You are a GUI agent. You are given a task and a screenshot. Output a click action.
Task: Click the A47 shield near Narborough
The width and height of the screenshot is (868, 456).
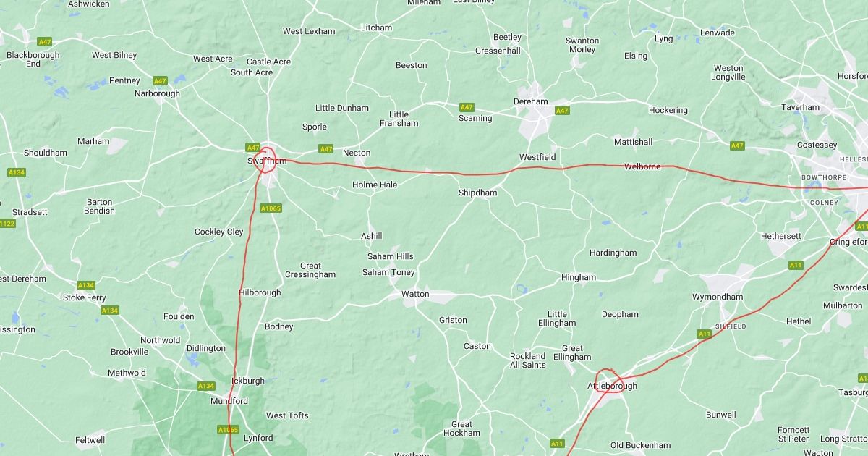pos(160,81)
